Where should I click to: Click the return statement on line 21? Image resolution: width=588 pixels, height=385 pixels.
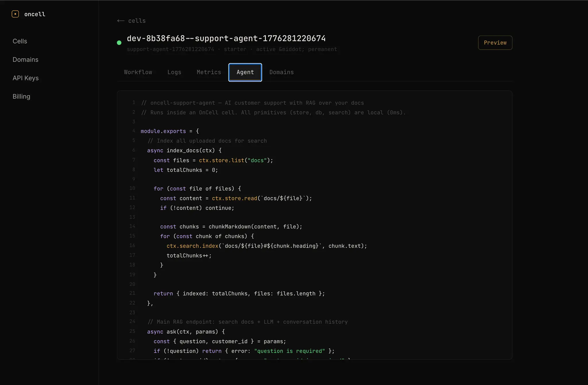pyautogui.click(x=239, y=294)
